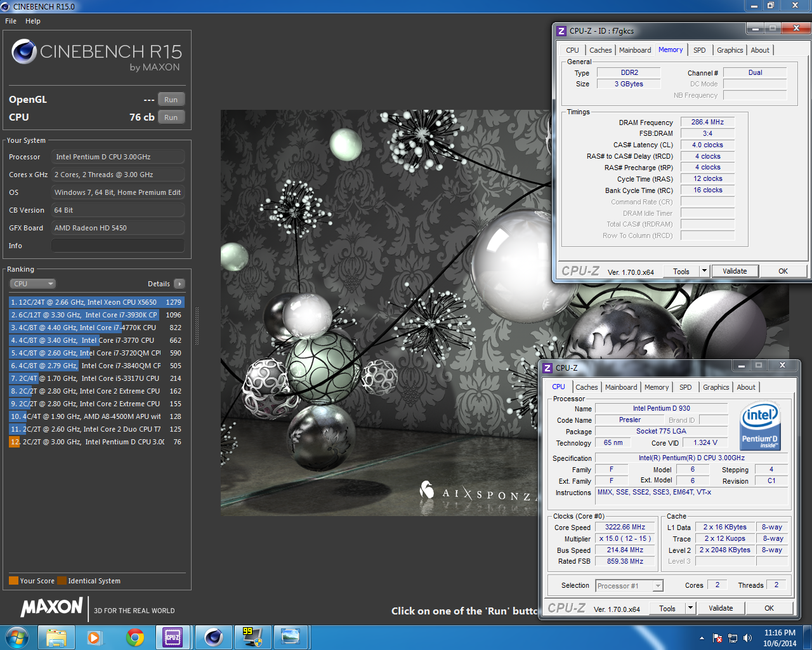Click Validate in lower CPU-Z window
The width and height of the screenshot is (812, 650).
pyautogui.click(x=721, y=608)
